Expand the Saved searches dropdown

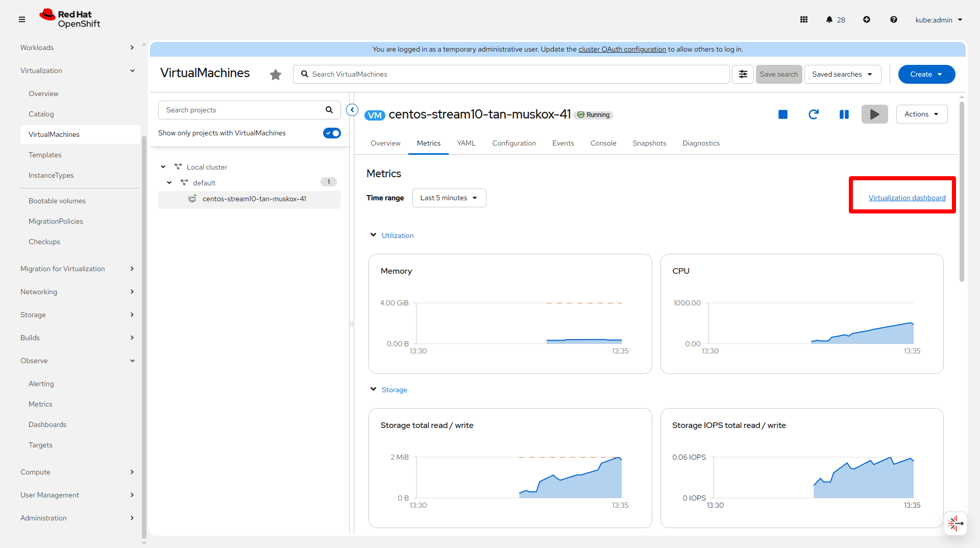842,75
